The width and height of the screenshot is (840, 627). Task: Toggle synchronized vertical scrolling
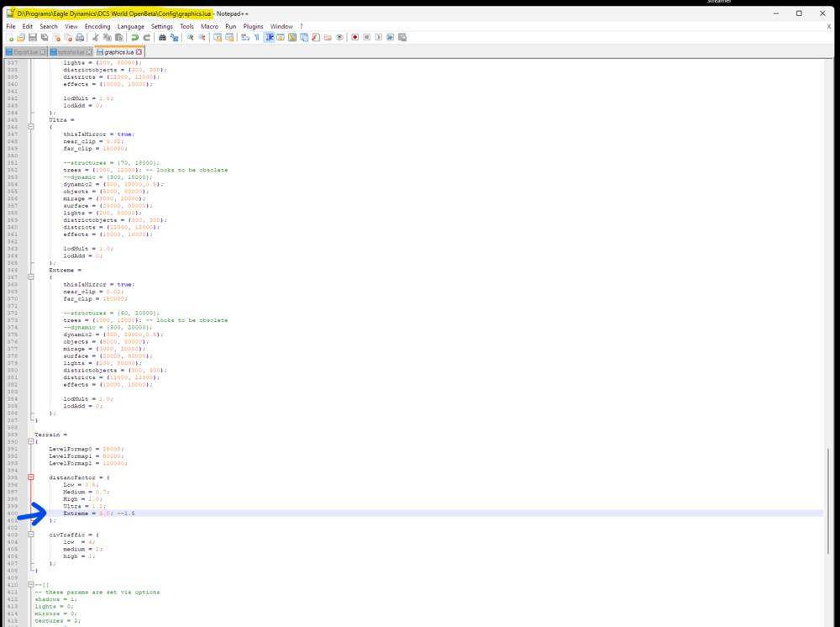point(218,37)
